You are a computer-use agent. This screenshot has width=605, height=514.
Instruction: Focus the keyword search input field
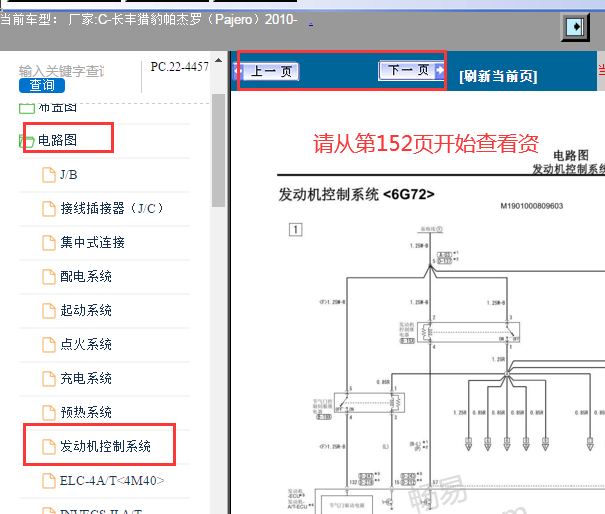click(62, 71)
